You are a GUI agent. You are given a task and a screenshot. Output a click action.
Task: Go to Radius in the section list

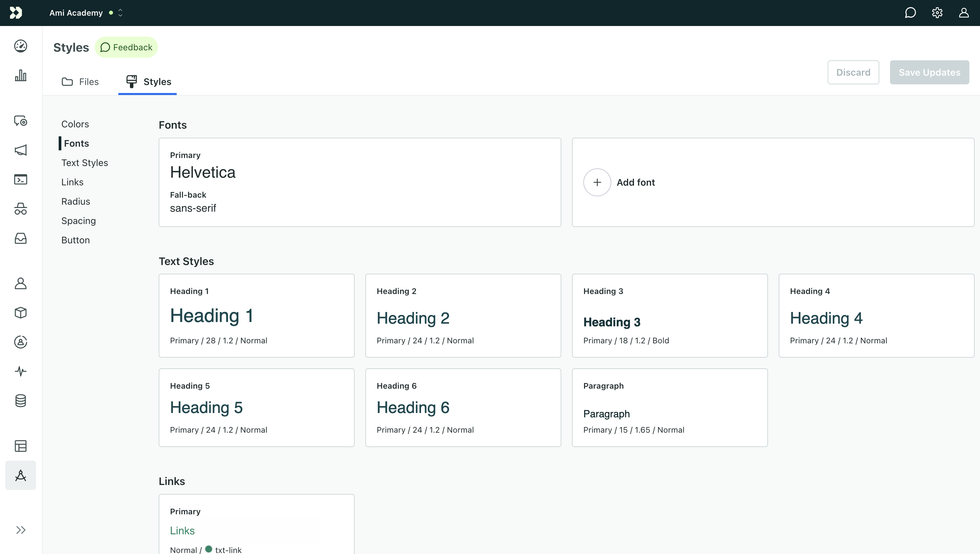click(76, 202)
